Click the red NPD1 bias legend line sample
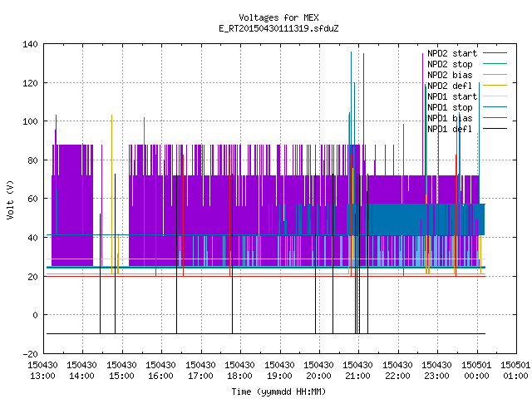 coord(495,118)
